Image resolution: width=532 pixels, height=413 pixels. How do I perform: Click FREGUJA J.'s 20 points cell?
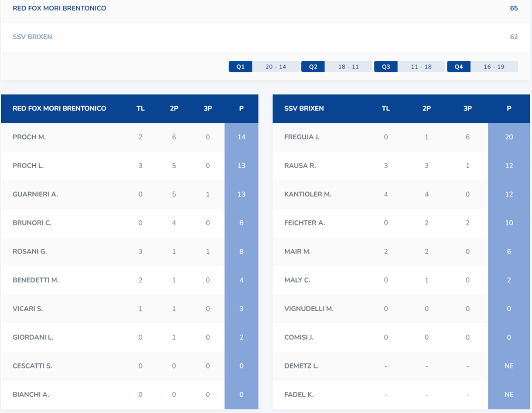509,137
